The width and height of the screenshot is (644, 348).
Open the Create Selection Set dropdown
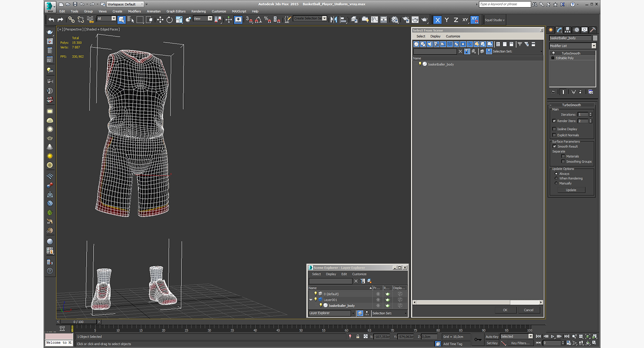pyautogui.click(x=310, y=18)
